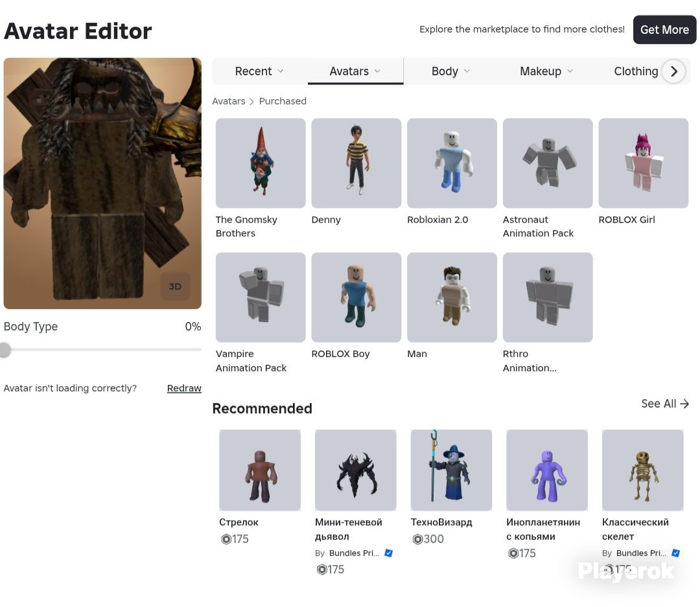
Task: Click the 175 Robux price of Стрелок
Action: [235, 539]
